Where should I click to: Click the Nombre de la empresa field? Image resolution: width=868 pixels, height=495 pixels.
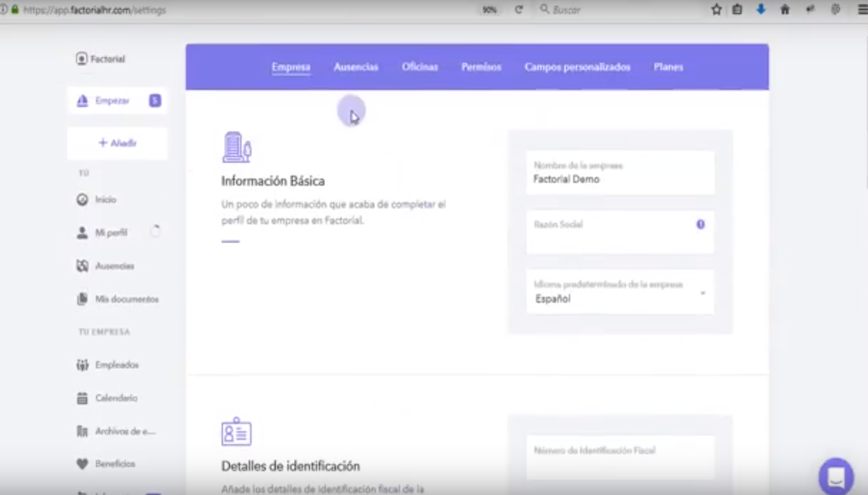coord(620,173)
